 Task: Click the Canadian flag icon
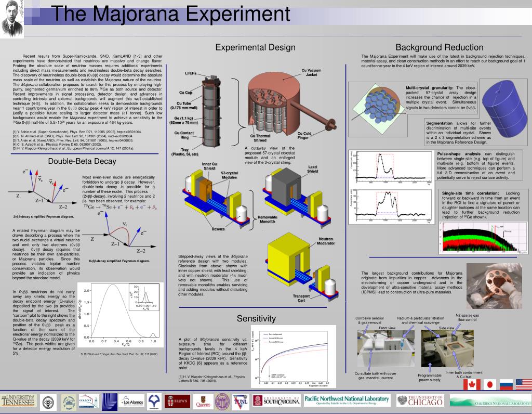pyautogui.click(x=472, y=384)
